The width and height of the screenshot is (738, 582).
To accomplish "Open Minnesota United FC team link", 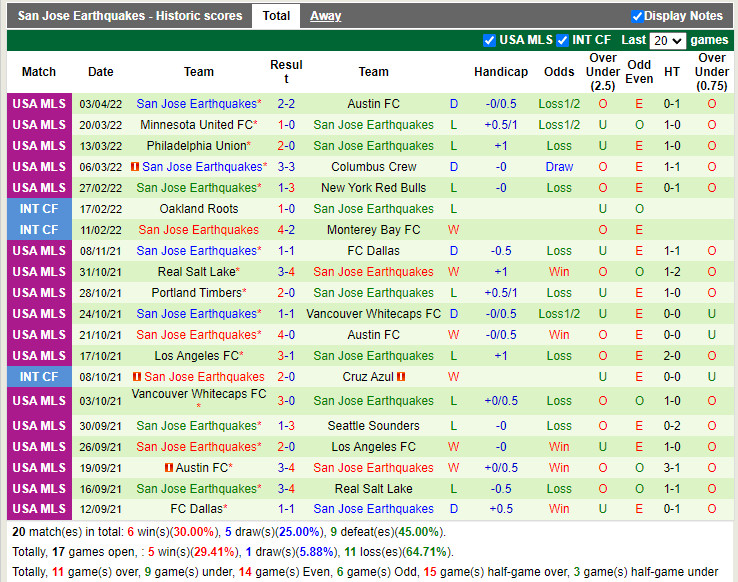I will 196,125.
